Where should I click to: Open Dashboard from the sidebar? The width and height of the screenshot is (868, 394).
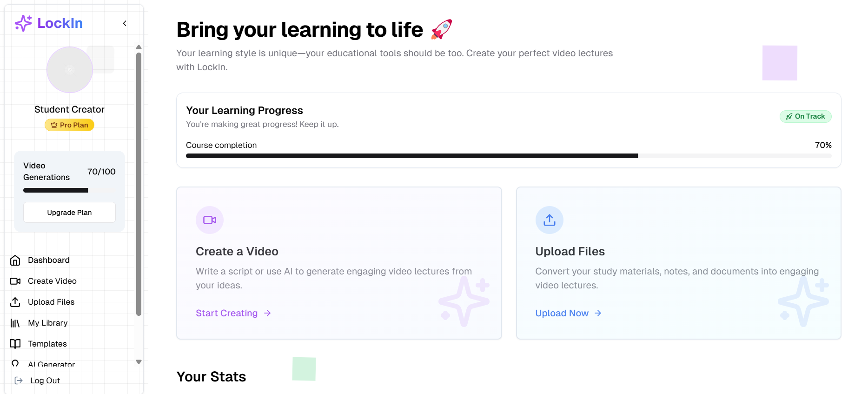click(x=48, y=260)
